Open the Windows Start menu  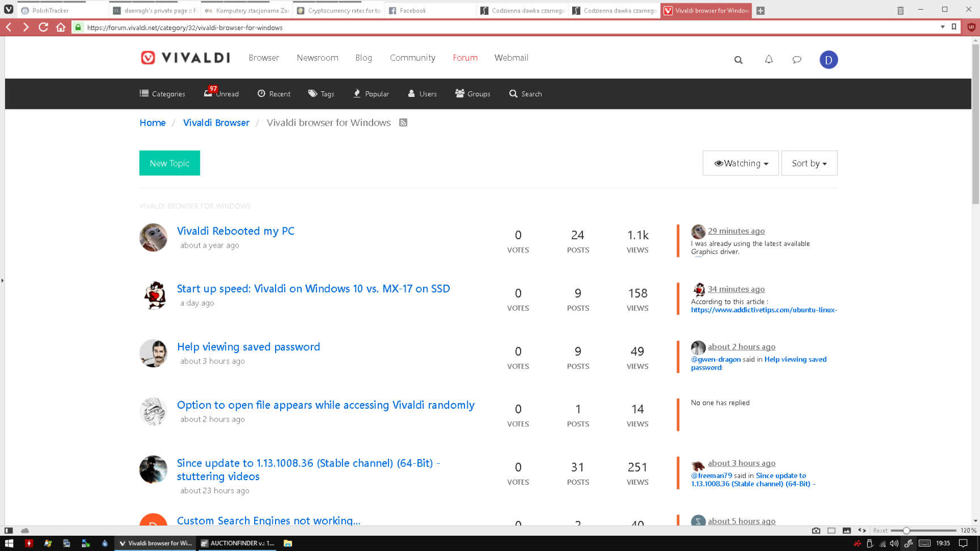pyautogui.click(x=9, y=543)
